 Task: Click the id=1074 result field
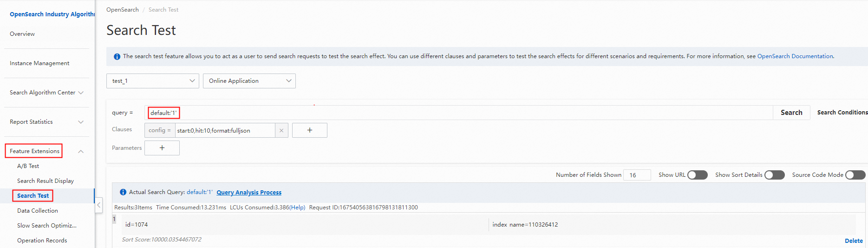coord(137,225)
